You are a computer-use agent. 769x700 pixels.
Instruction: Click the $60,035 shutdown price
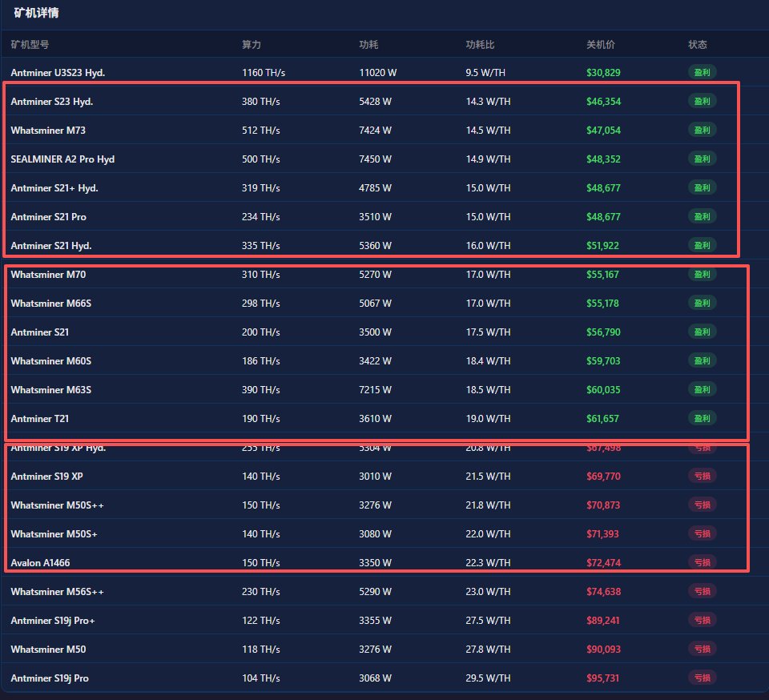[x=603, y=390]
